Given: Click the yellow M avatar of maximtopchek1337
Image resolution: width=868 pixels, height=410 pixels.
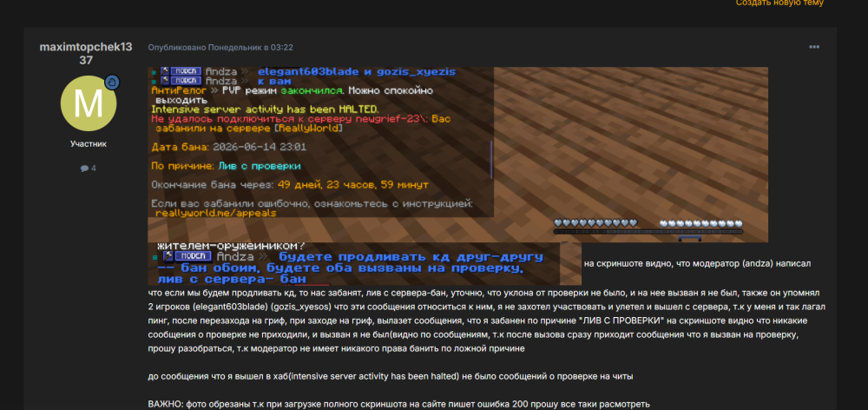Looking at the screenshot, I should (x=89, y=103).
